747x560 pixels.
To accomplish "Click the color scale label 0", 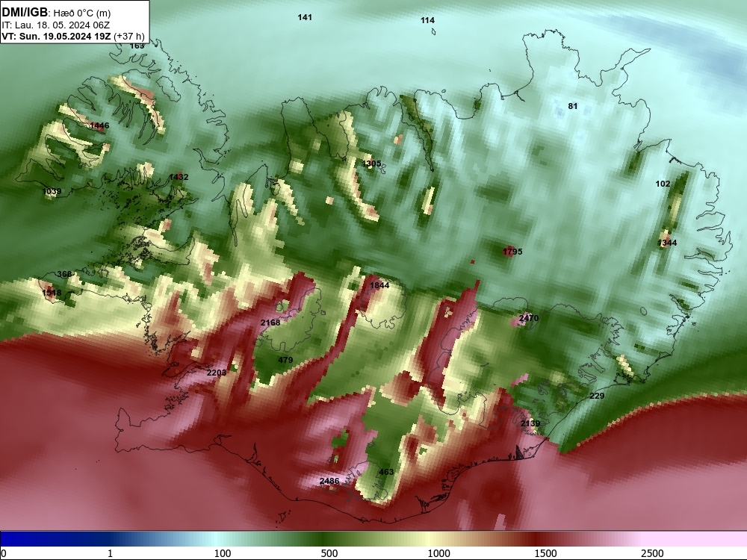I will (4, 553).
